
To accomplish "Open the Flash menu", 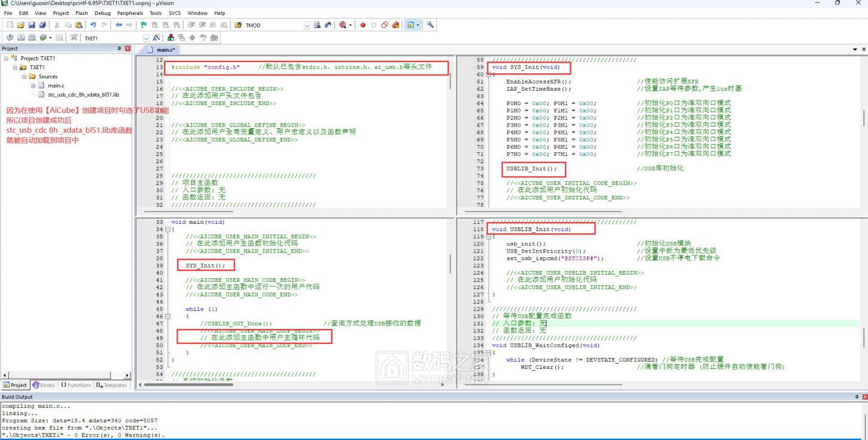I will 81,13.
